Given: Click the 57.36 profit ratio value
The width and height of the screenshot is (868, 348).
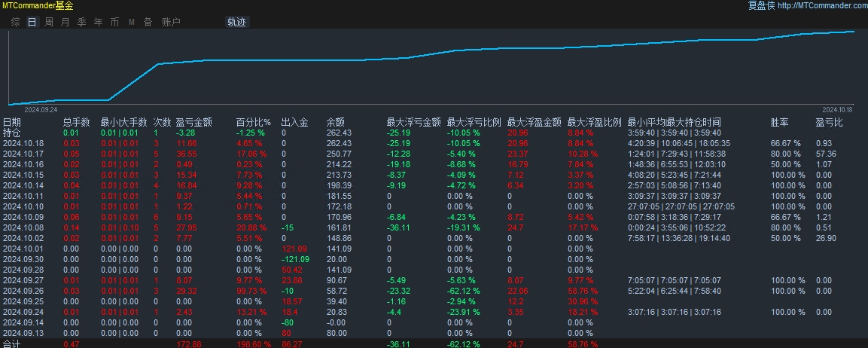Looking at the screenshot, I should 826,154.
